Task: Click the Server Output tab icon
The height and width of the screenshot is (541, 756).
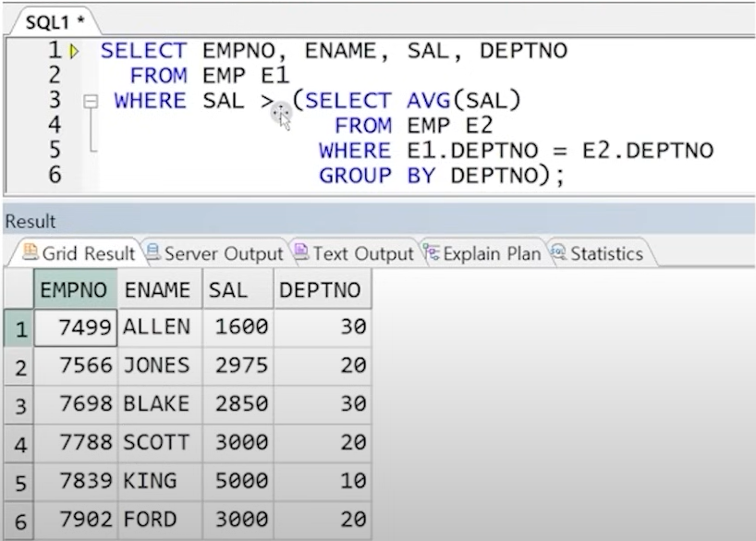Action: pyautogui.click(x=152, y=252)
